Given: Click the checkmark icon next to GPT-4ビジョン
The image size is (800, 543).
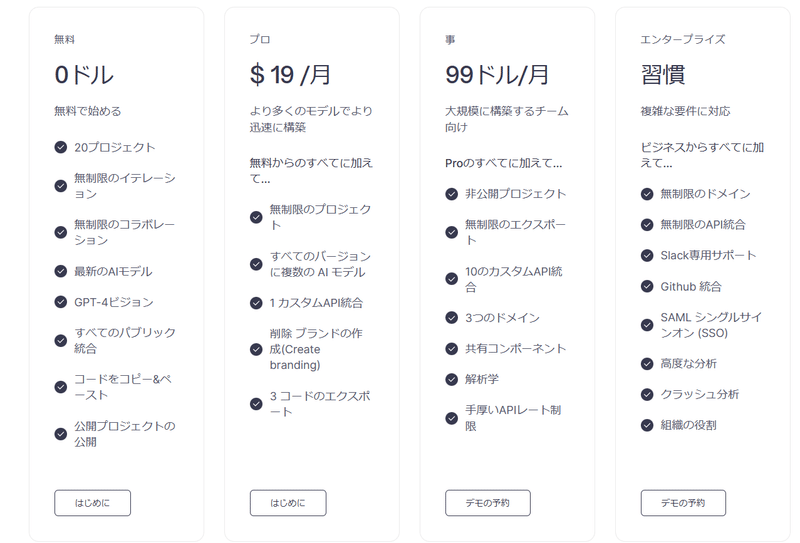Looking at the screenshot, I should coord(61,302).
